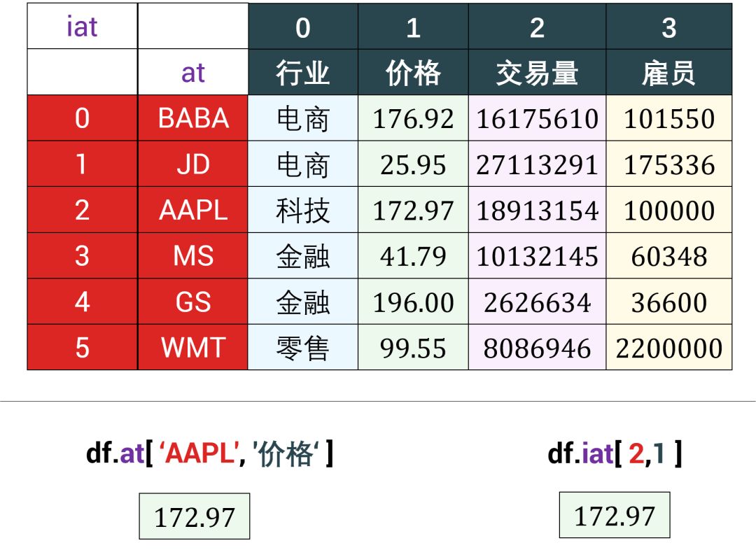Select the column header numbered 3
Viewport: 756px width, 550px height.
[x=668, y=28]
